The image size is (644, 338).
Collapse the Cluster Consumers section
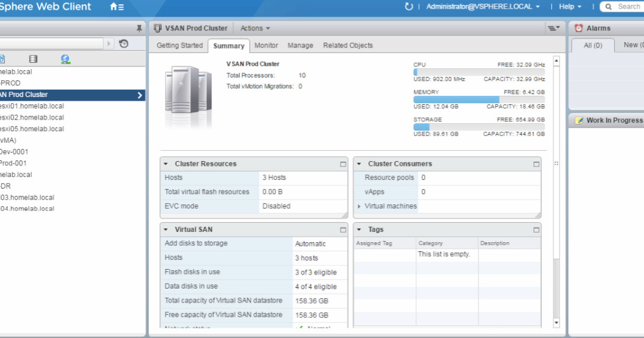coord(359,164)
